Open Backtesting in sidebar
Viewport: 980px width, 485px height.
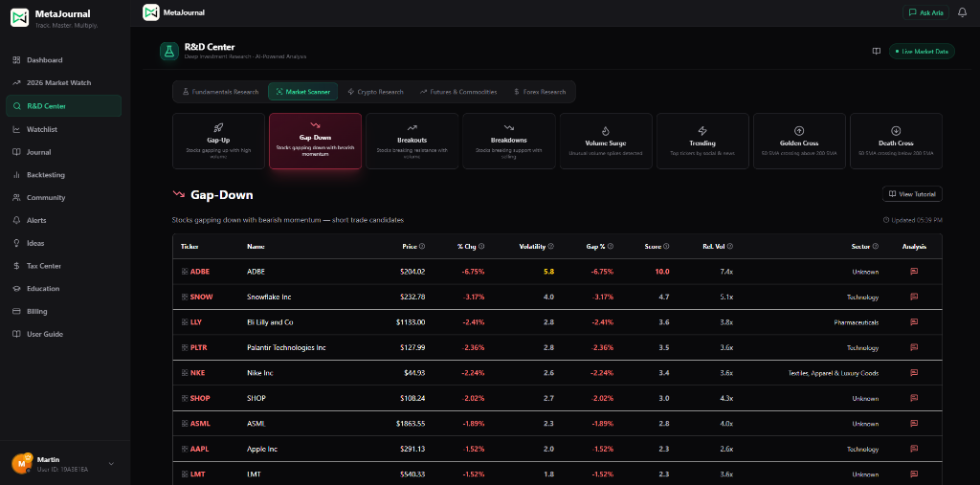click(x=64, y=175)
